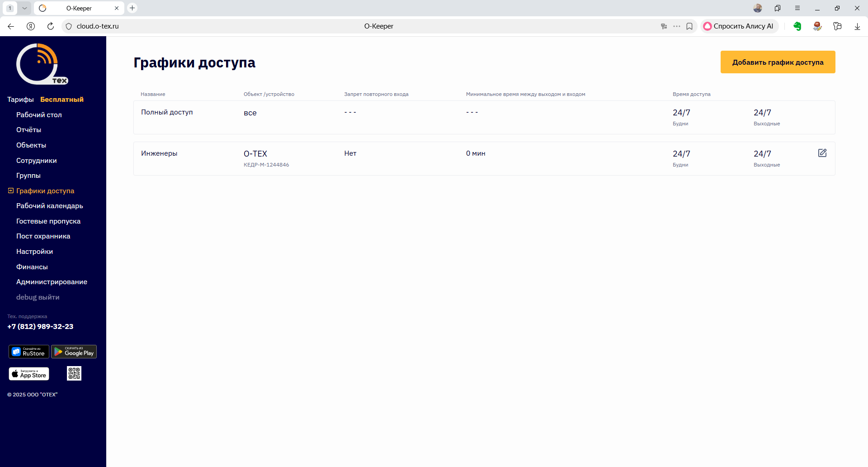Go to Рабочий календарь section
This screenshot has width=868, height=467.
(50, 206)
